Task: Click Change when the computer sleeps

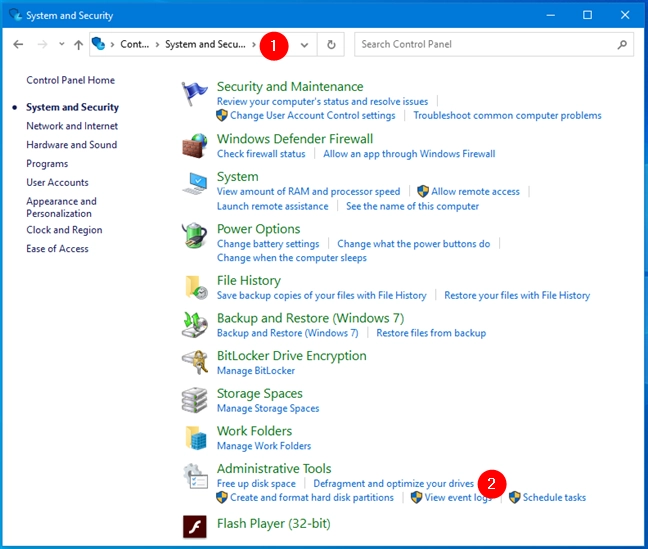Action: (x=292, y=258)
